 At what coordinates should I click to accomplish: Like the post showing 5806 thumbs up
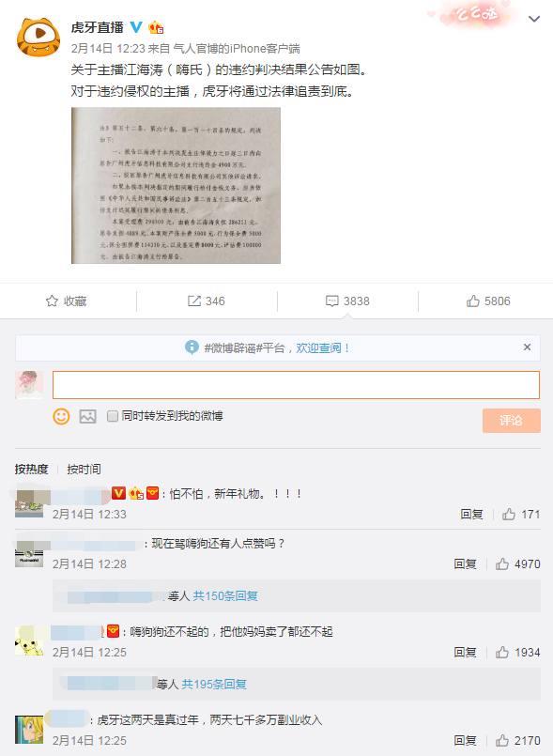coord(488,301)
